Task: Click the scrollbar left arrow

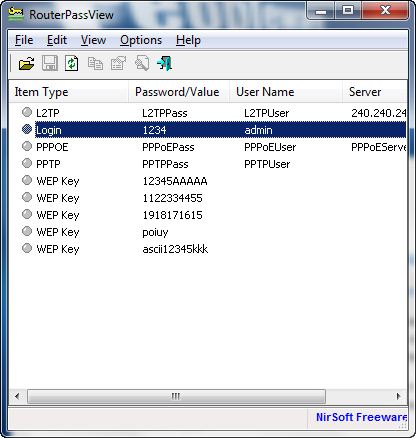Action: tap(17, 396)
